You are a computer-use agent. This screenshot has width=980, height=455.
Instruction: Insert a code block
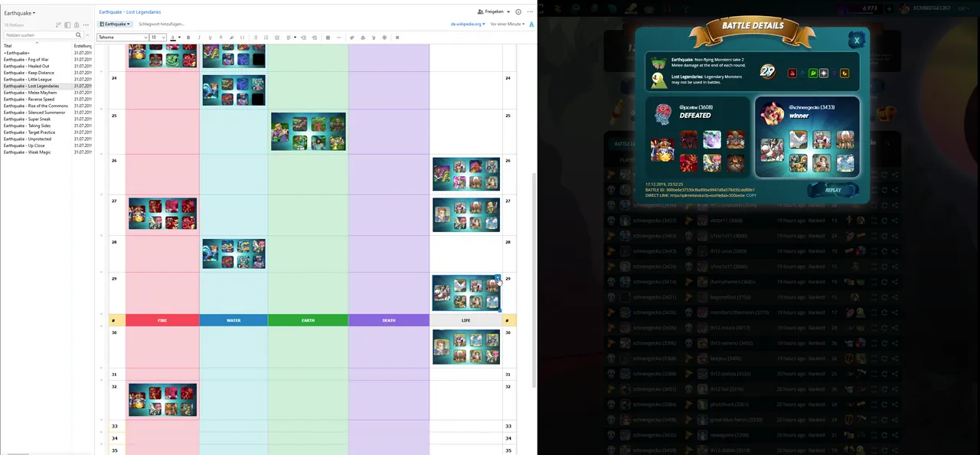[x=242, y=38]
